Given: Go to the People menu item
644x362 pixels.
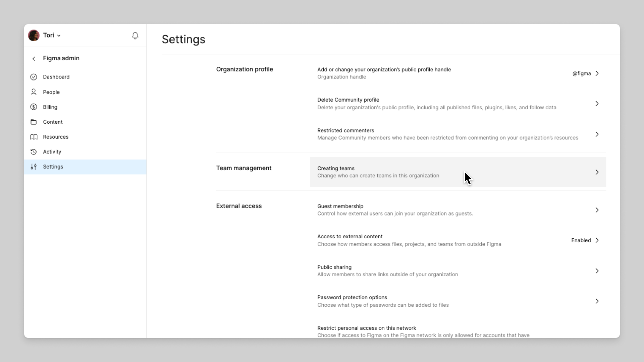Looking at the screenshot, I should tap(51, 92).
